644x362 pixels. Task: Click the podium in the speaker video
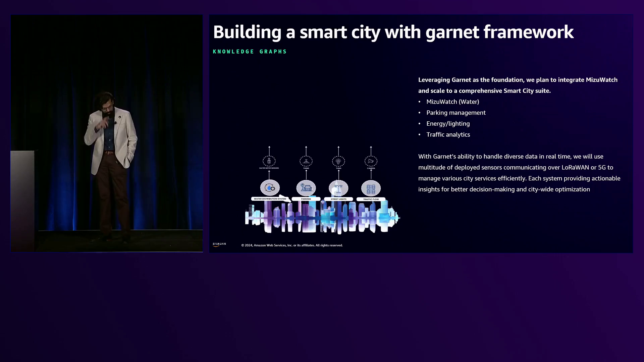coord(22,200)
